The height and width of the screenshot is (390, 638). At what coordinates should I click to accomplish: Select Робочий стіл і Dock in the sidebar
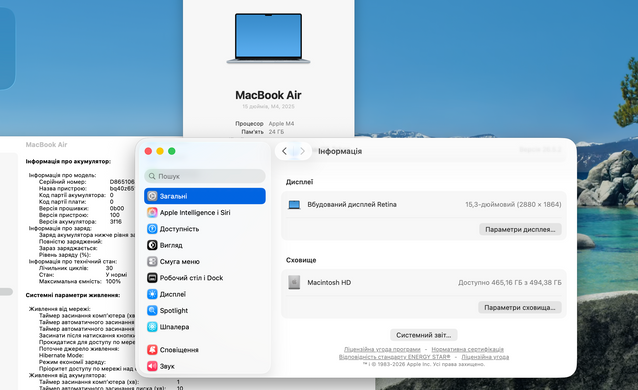[205, 278]
